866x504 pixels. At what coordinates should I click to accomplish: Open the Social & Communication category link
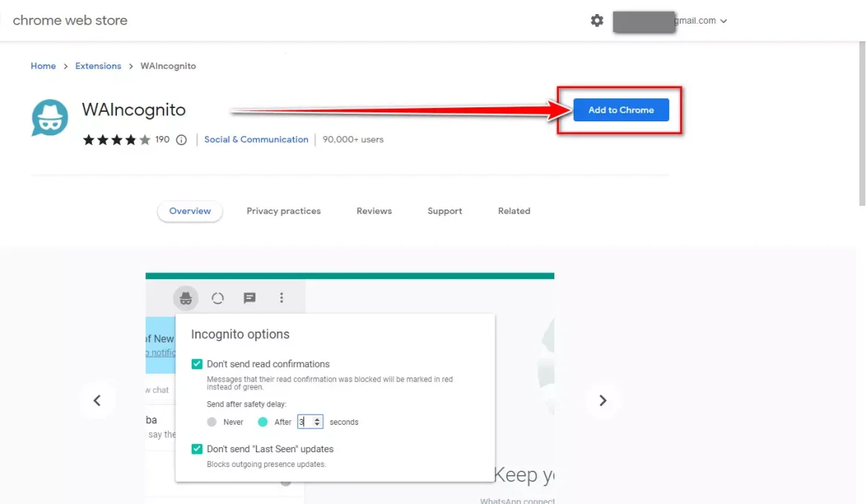click(x=256, y=140)
